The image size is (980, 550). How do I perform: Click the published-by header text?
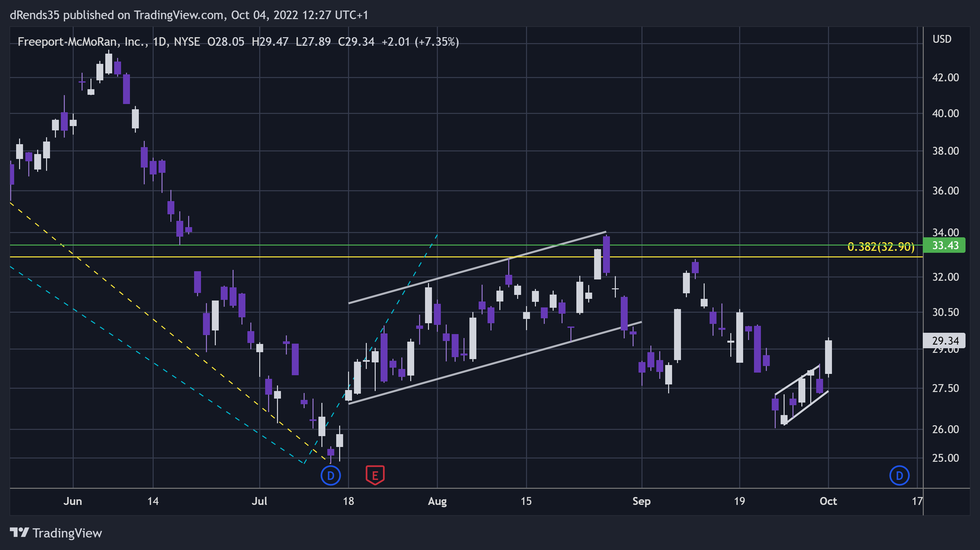click(189, 15)
